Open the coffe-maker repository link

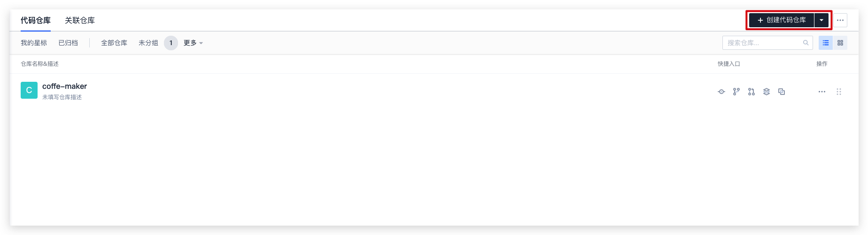click(64, 86)
